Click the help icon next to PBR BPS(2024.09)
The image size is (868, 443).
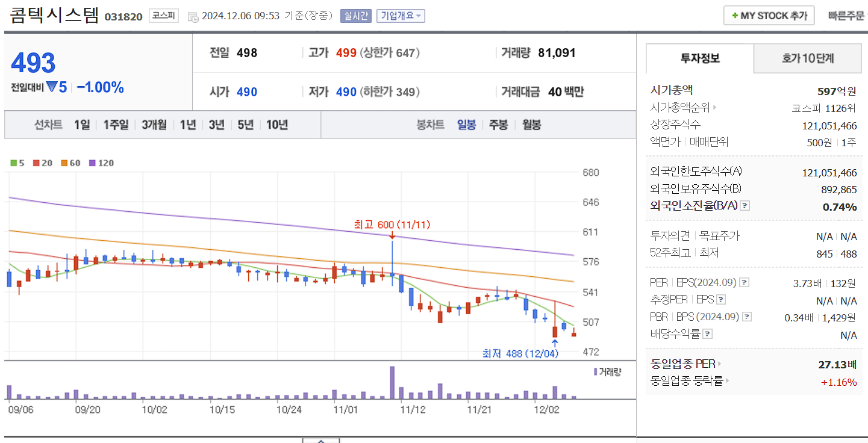pyautogui.click(x=746, y=317)
